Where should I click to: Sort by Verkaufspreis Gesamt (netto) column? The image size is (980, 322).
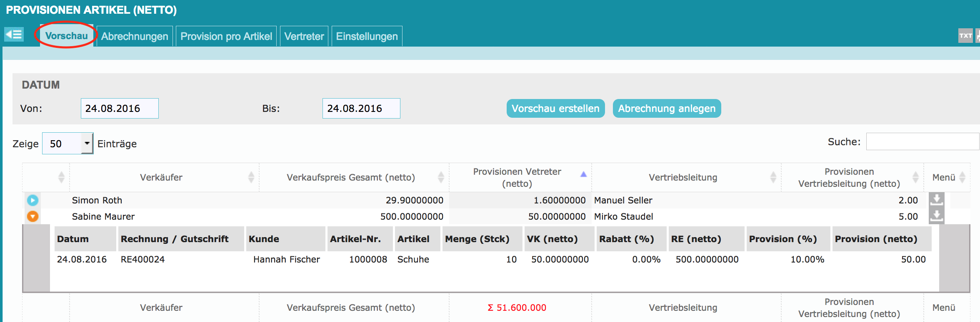tap(350, 178)
